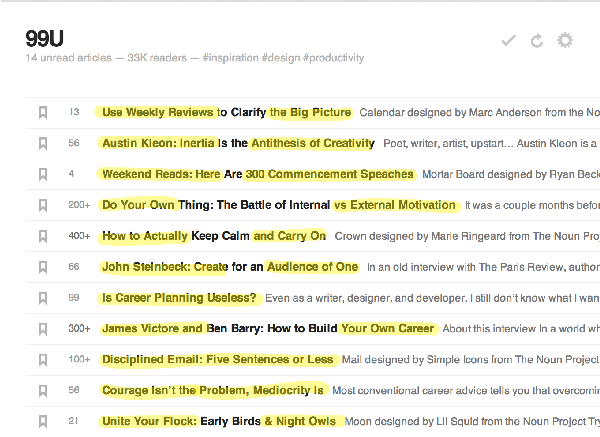Open James Victore and Ben Barry article
This screenshot has width=600, height=437.
pos(268,328)
